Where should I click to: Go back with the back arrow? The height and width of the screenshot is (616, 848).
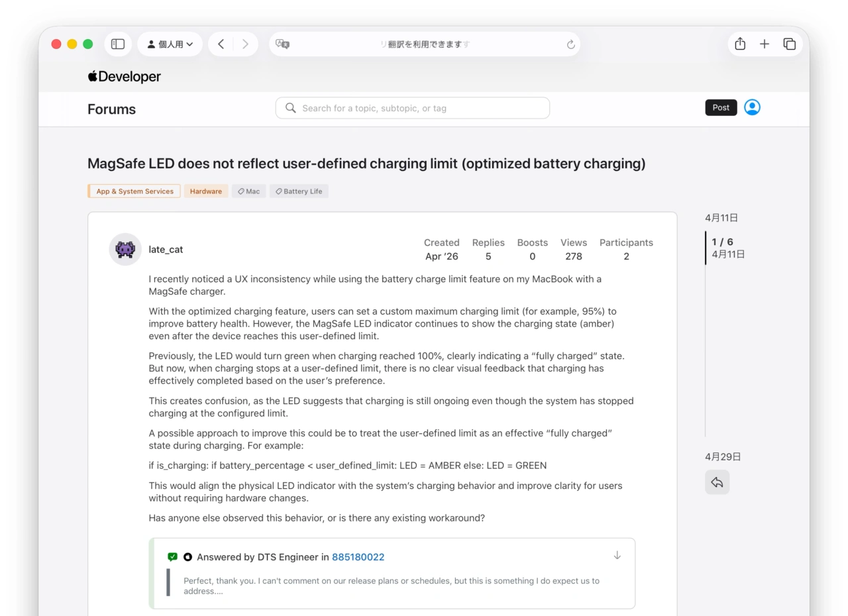pos(221,44)
